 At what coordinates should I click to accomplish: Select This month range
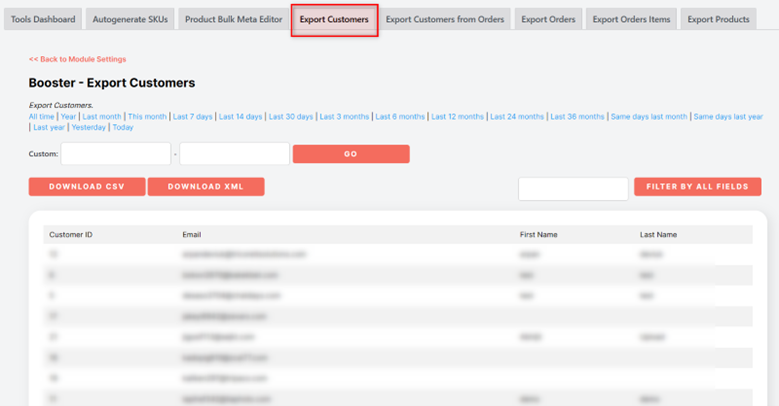[147, 116]
